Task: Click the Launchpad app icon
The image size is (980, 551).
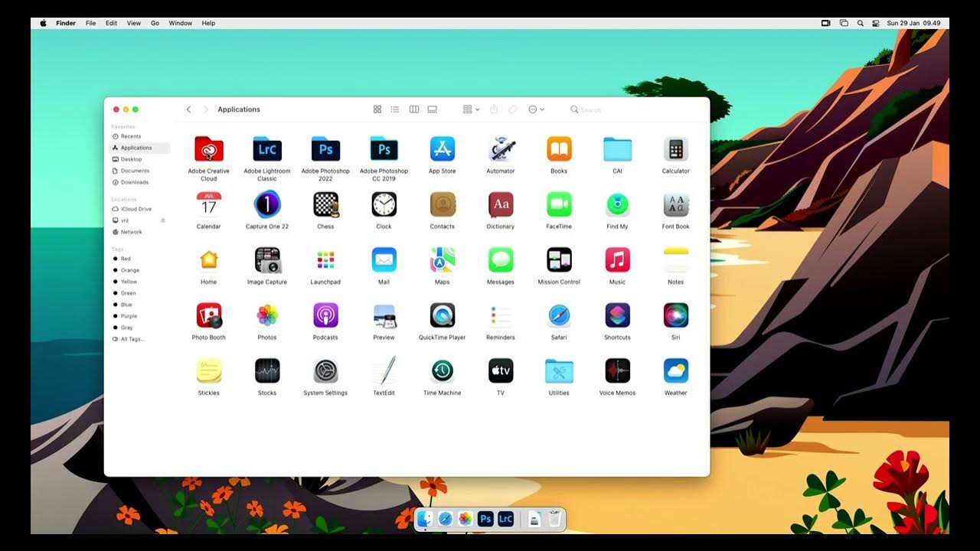Action: coord(325,260)
